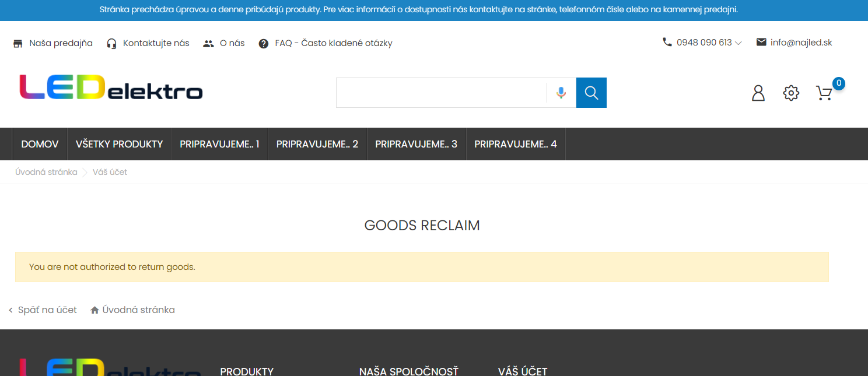
Task: Click the store icon beside Naša predajňa
Action: (18, 43)
